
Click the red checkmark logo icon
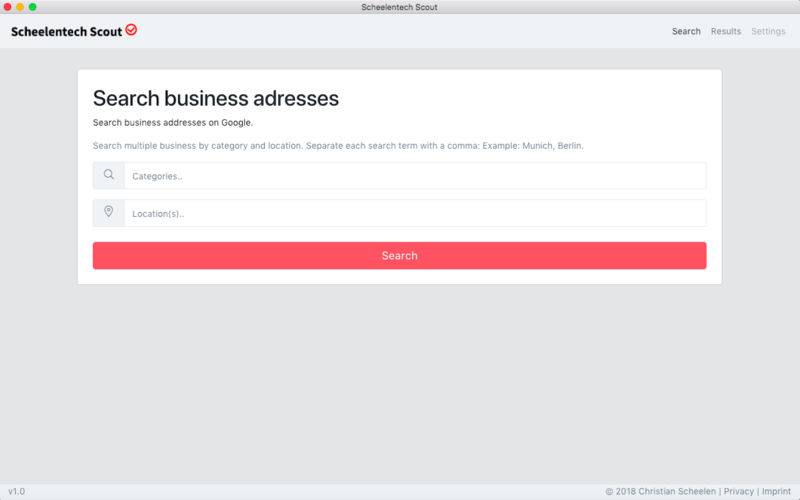[x=131, y=30]
